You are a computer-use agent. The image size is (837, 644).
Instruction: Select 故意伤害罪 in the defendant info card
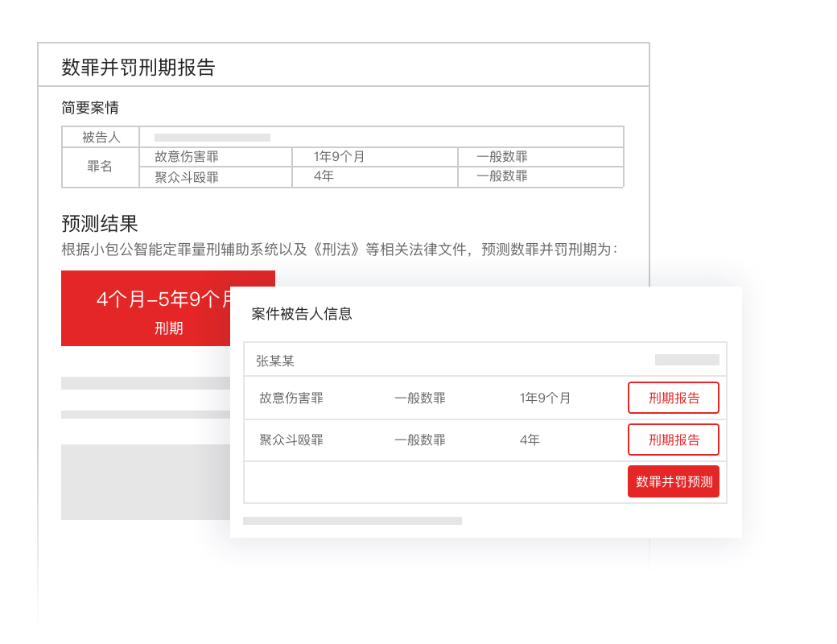tap(291, 398)
